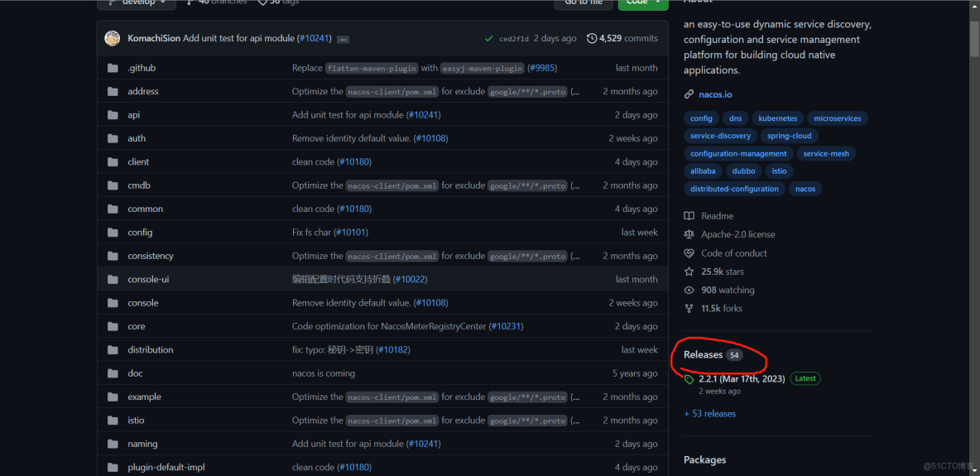Open the config folder

click(140, 232)
